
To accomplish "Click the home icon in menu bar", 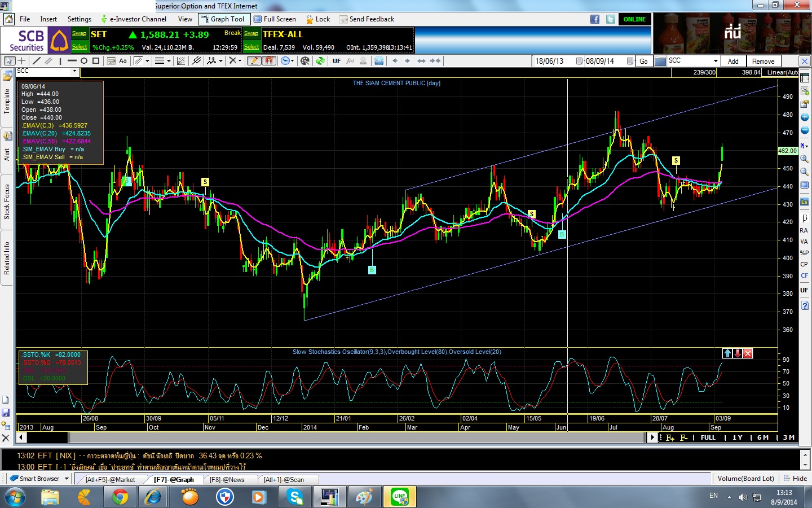I will pyautogui.click(x=8, y=19).
